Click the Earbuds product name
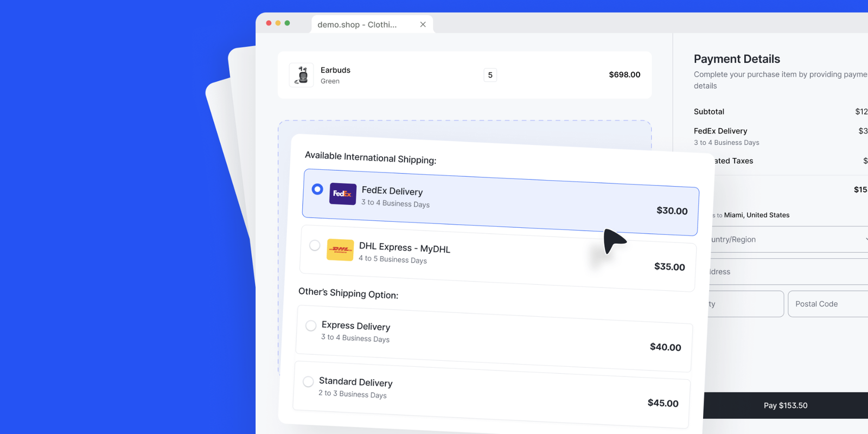Image resolution: width=868 pixels, height=434 pixels. pyautogui.click(x=335, y=70)
